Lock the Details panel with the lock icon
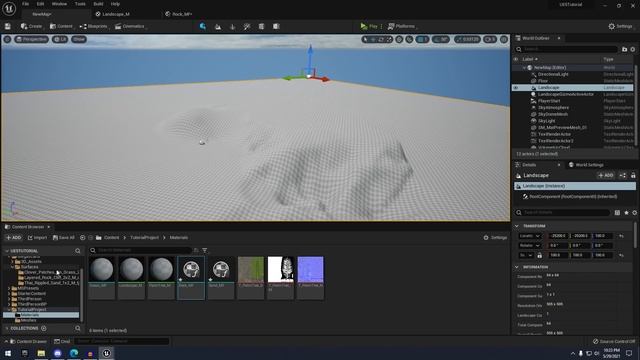Screen dimensions: 640x360 pyautogui.click(x=633, y=175)
